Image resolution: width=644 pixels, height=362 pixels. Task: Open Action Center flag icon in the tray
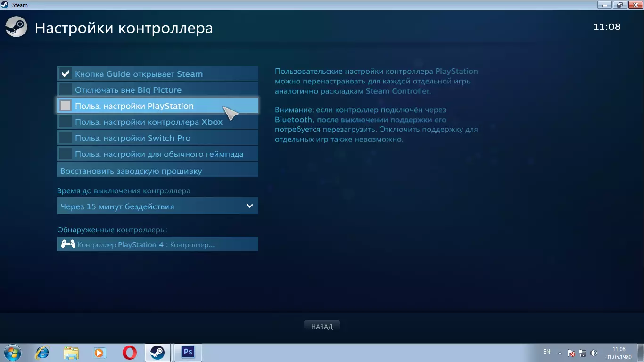(x=571, y=353)
